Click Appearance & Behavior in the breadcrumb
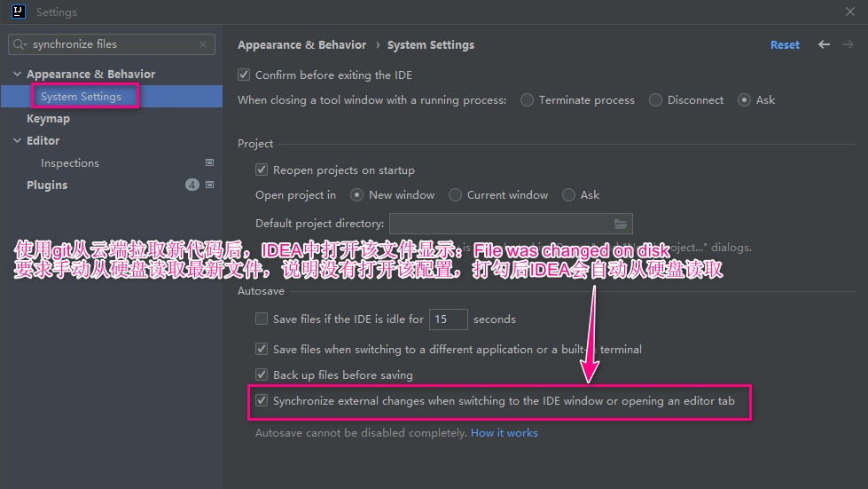Screen dimensions: 868x489 click(x=301, y=45)
